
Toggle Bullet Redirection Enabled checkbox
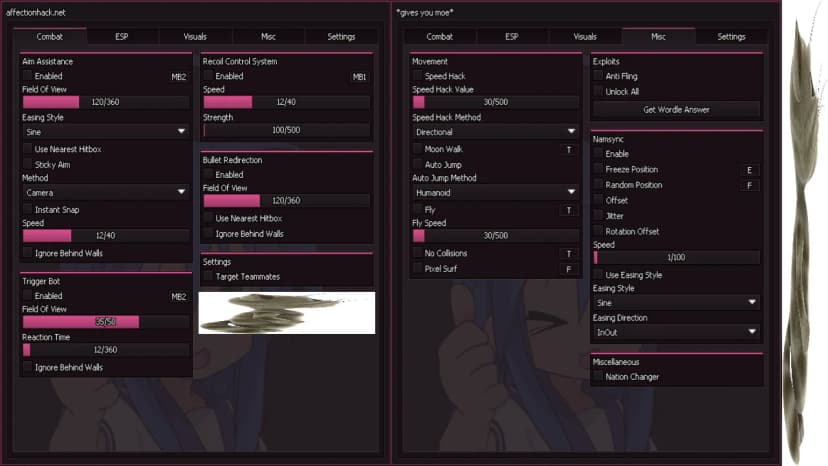coord(208,174)
